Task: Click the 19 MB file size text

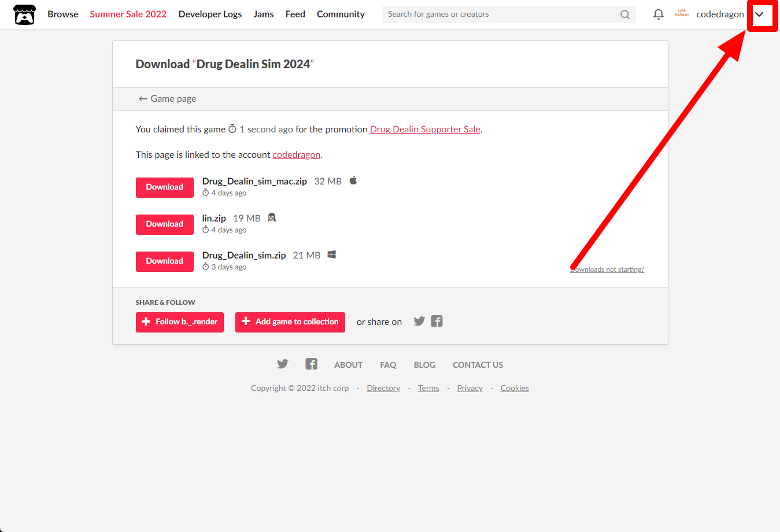Action: [247, 219]
